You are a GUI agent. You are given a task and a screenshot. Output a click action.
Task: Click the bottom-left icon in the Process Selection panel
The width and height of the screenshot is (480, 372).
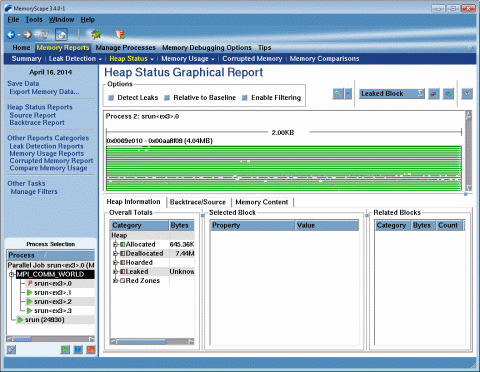[x=11, y=350]
